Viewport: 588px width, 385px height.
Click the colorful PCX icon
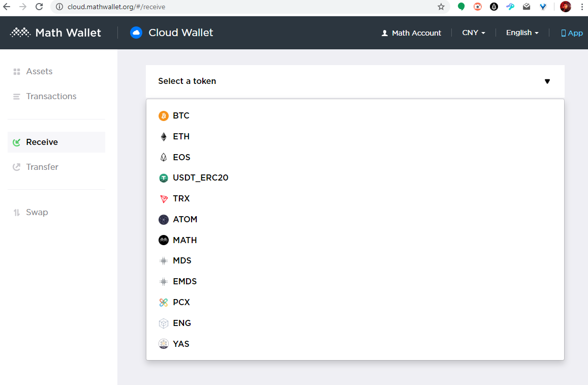tap(164, 303)
